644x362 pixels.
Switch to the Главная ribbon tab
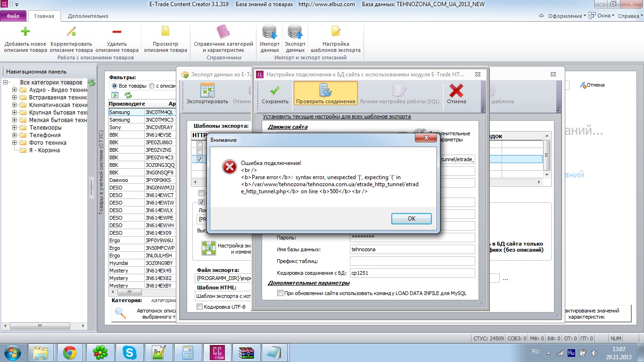(x=44, y=16)
